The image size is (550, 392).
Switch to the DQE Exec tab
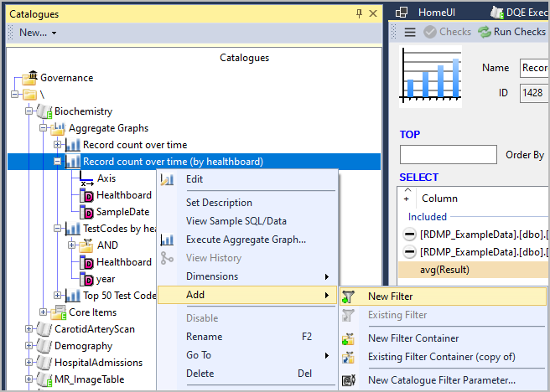point(520,13)
